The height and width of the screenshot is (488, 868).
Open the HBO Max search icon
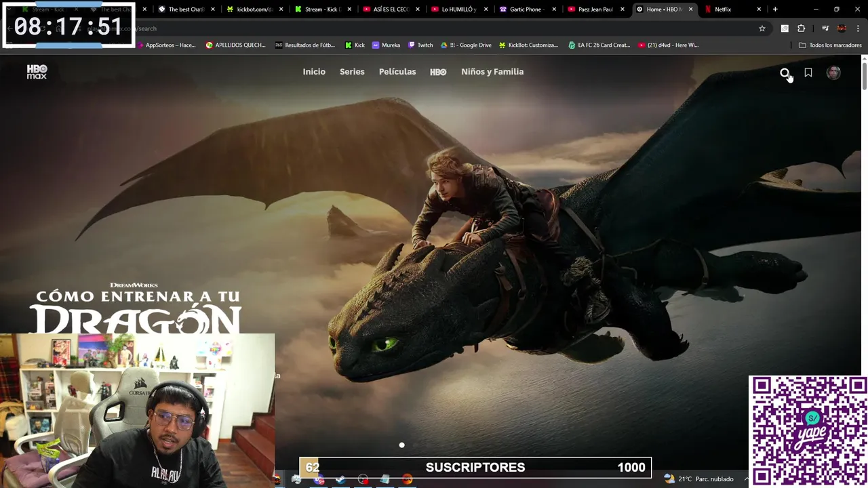point(785,73)
